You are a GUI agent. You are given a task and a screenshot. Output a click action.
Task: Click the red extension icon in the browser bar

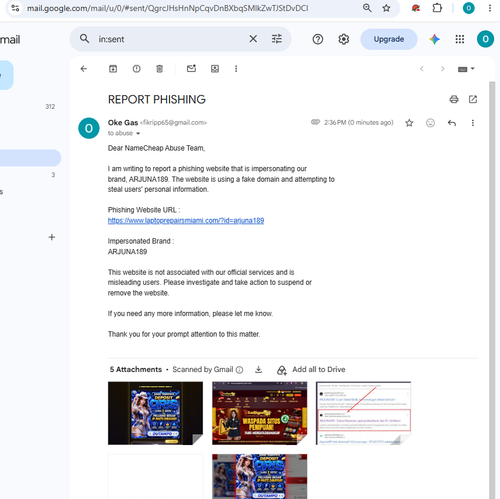coord(415,8)
